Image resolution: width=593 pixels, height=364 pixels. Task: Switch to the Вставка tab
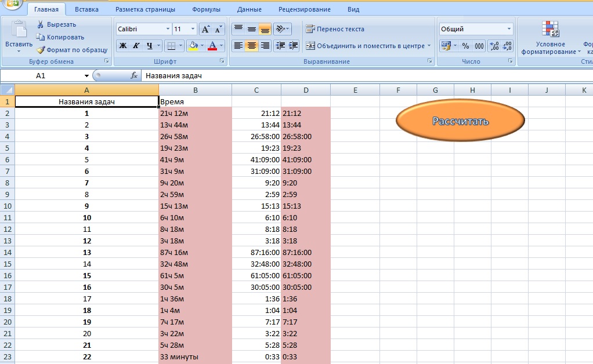[x=86, y=9]
